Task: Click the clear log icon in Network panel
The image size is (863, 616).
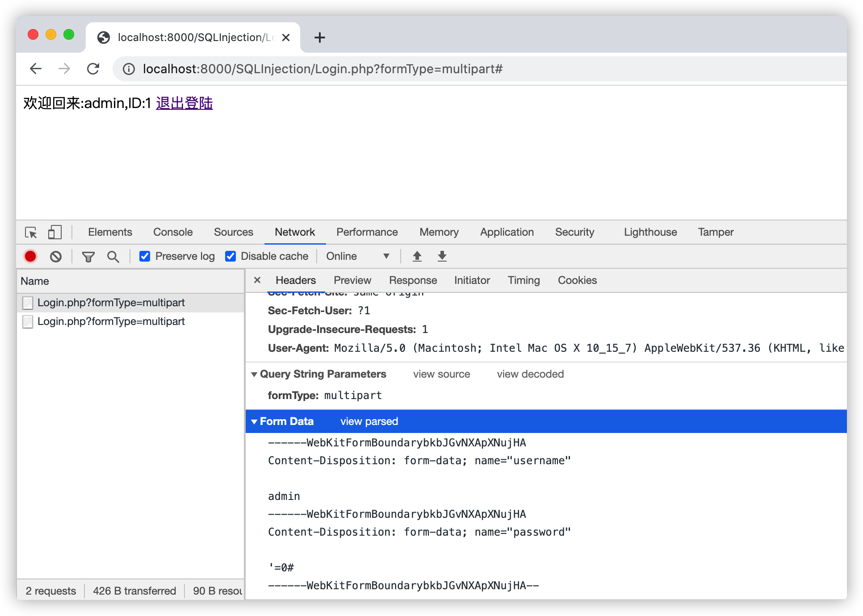Action: (x=57, y=256)
